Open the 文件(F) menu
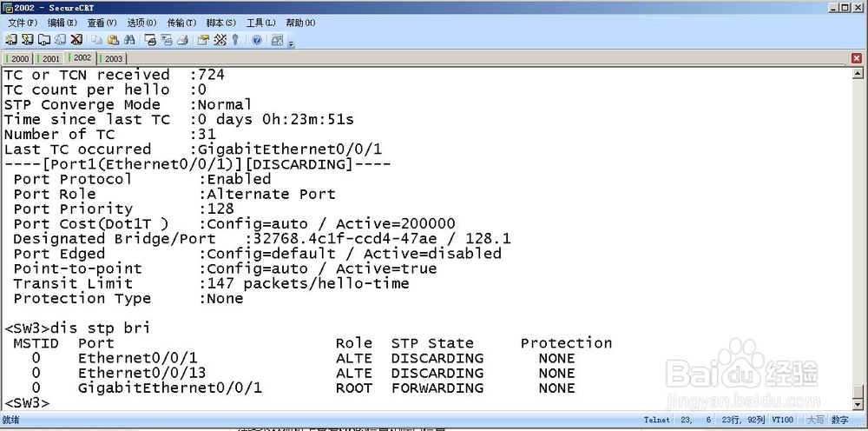The image size is (868, 431). coord(23,23)
